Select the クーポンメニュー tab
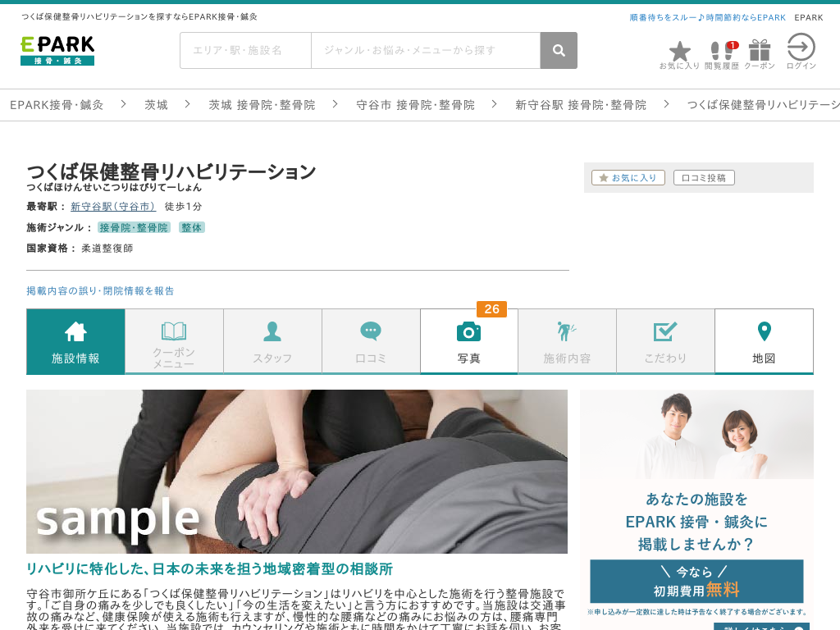Viewport: 840px width, 630px height. coord(174,341)
